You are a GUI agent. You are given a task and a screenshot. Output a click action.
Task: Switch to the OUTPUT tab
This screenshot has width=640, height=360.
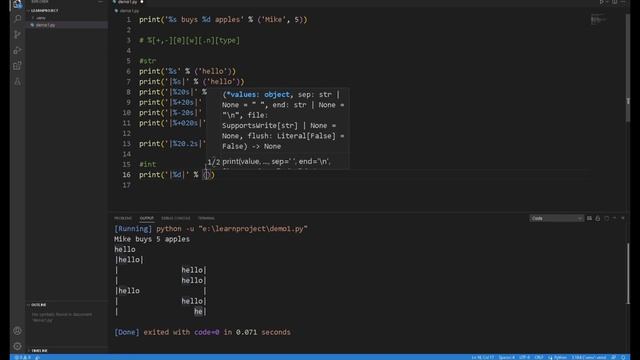pos(147,218)
